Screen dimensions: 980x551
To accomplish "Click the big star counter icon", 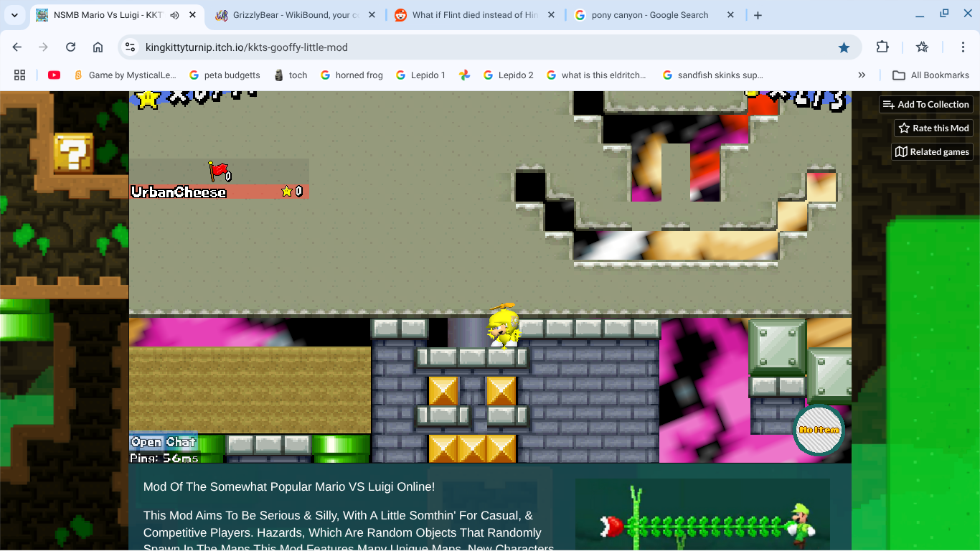I will [x=148, y=99].
